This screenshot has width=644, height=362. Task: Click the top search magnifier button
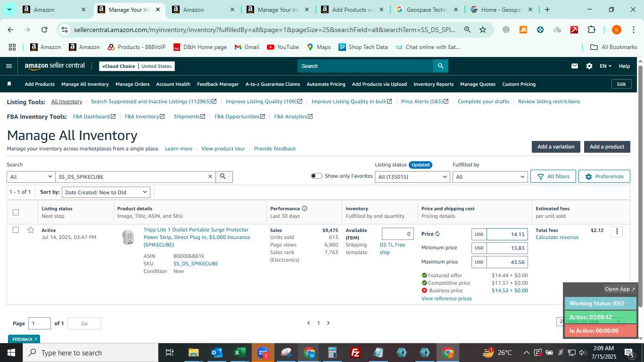pos(440,66)
